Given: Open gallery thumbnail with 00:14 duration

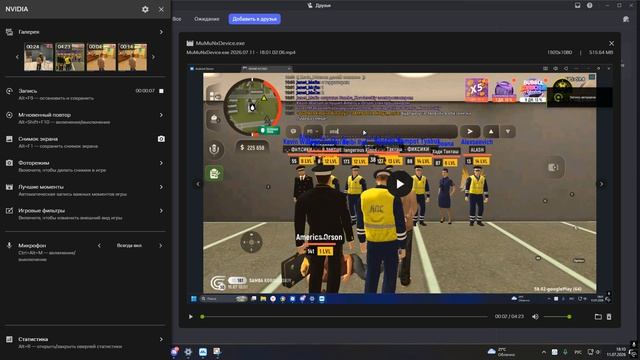Looking at the screenshot, I should pyautogui.click(x=132, y=57).
